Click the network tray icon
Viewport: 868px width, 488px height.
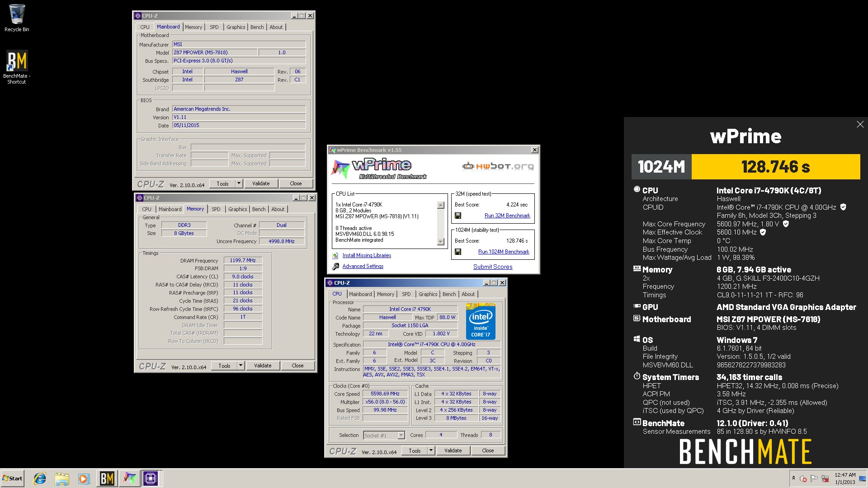point(825,478)
